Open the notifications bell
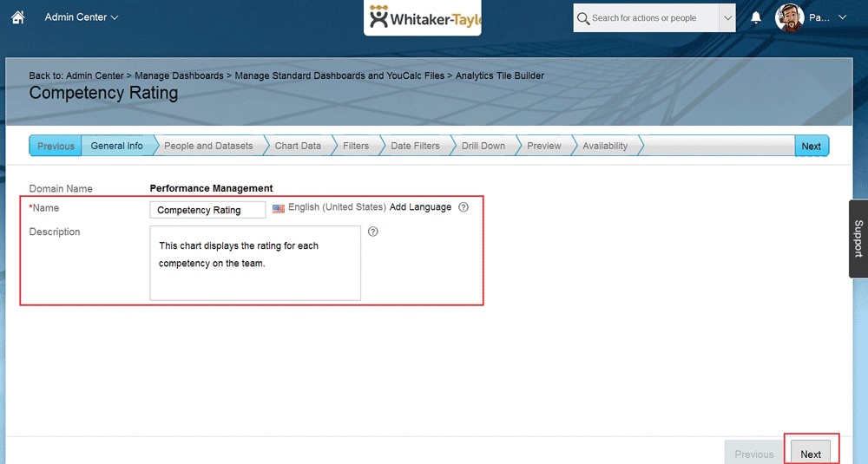Viewport: 868px width, 464px height. [756, 17]
